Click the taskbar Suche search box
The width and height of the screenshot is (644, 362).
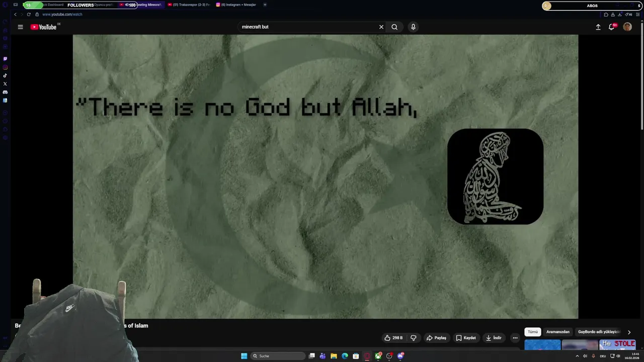click(278, 356)
